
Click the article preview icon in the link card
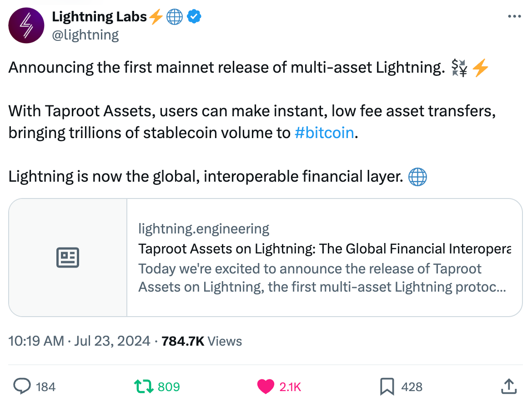pos(67,257)
